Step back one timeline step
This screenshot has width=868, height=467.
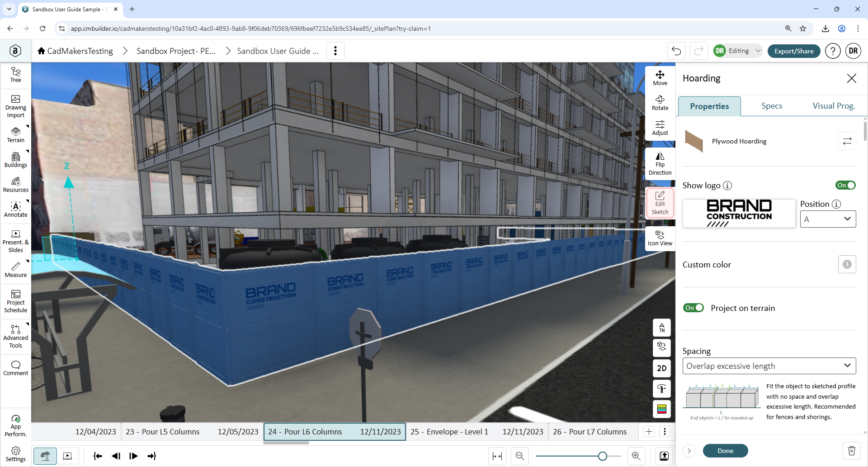pos(116,456)
